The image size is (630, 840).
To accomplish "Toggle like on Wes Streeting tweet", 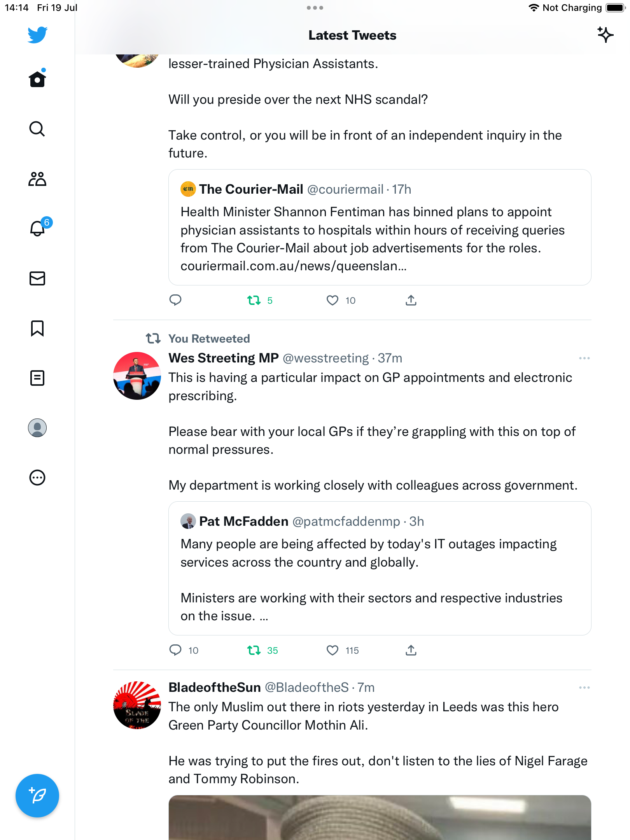I will [x=332, y=650].
